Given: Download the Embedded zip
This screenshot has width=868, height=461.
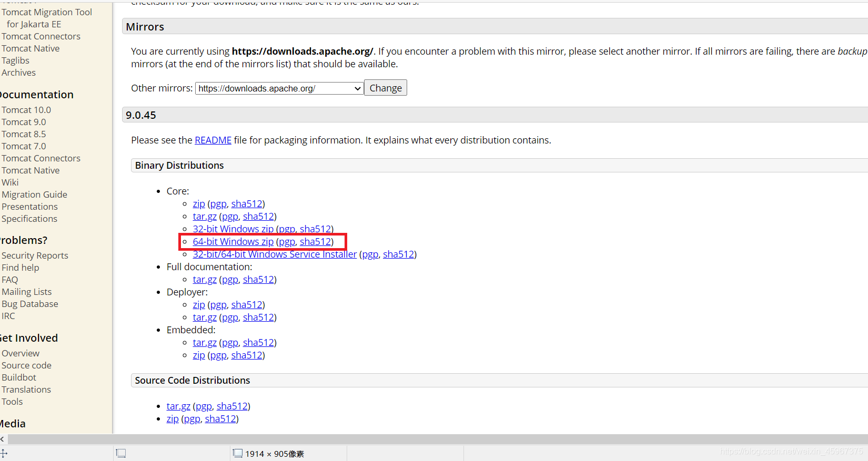Looking at the screenshot, I should [199, 355].
